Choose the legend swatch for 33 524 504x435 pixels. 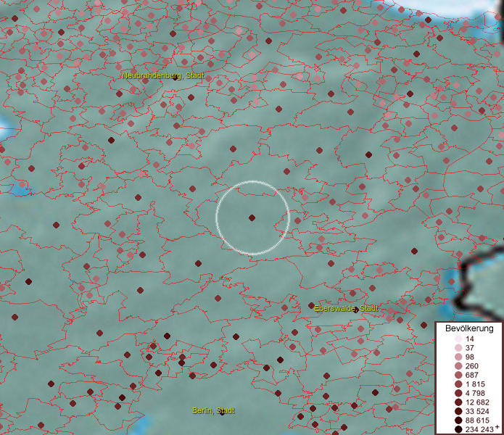tap(458, 411)
